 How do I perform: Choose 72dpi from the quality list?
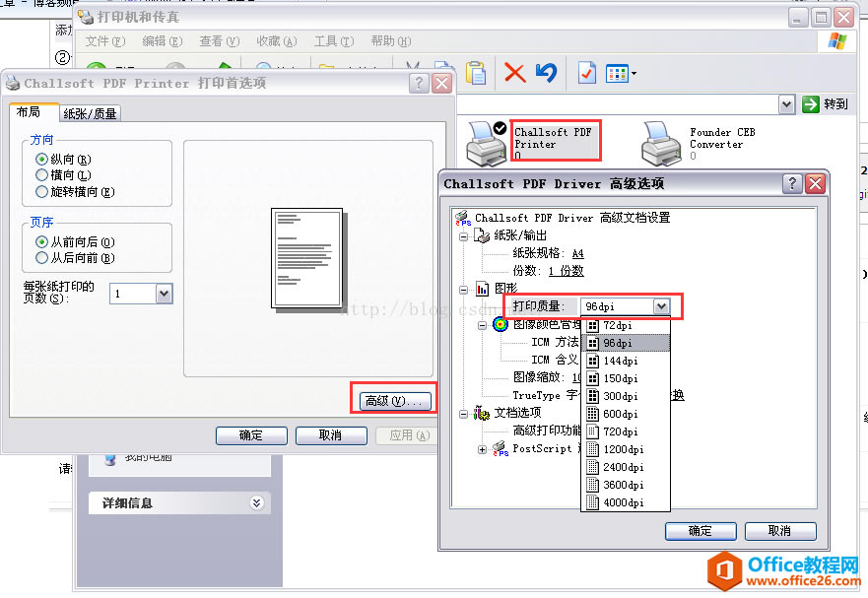point(626,325)
